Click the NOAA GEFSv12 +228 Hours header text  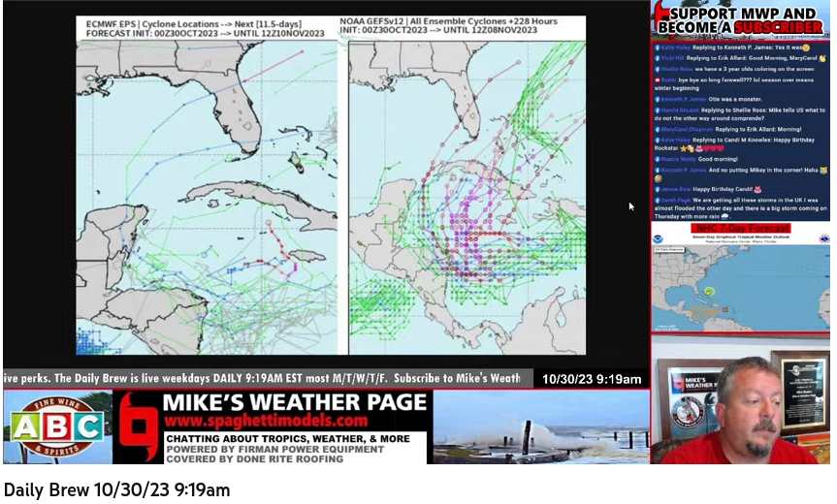coord(448,25)
